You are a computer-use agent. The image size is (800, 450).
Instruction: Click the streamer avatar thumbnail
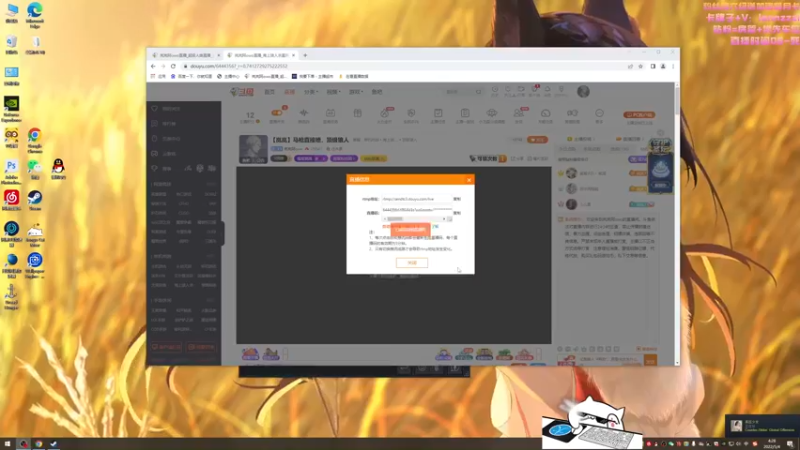[x=254, y=149]
